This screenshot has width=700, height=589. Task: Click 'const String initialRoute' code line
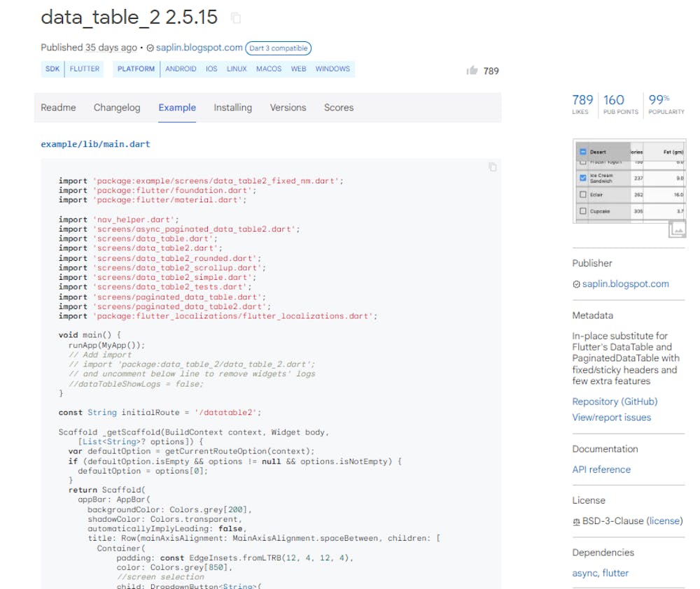pyautogui.click(x=160, y=413)
